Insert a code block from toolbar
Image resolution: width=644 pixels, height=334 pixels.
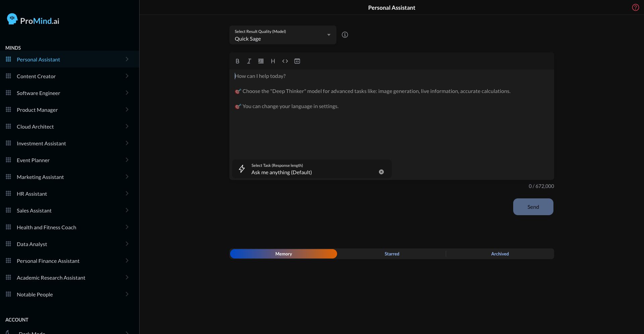click(x=297, y=61)
